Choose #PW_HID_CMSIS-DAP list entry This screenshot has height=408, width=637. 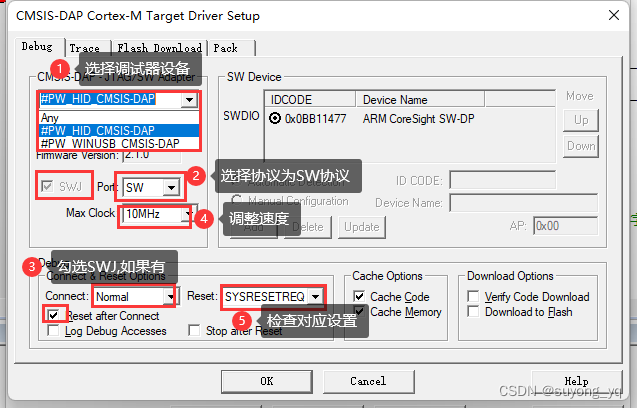[119, 130]
